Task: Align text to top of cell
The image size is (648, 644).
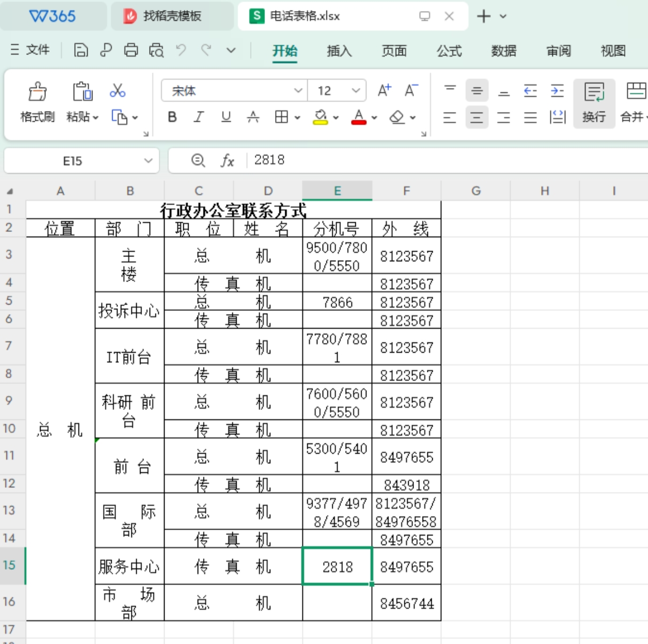Action: coord(450,90)
